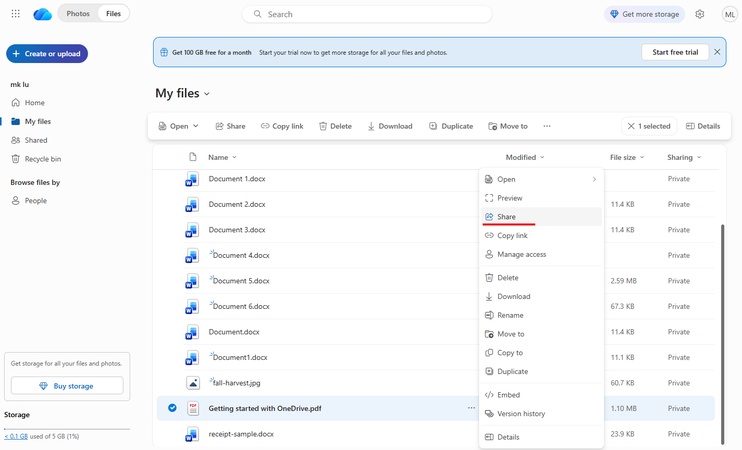Open the storage used 0.1 GB link
Screen dimensions: 742x450
tap(16, 436)
